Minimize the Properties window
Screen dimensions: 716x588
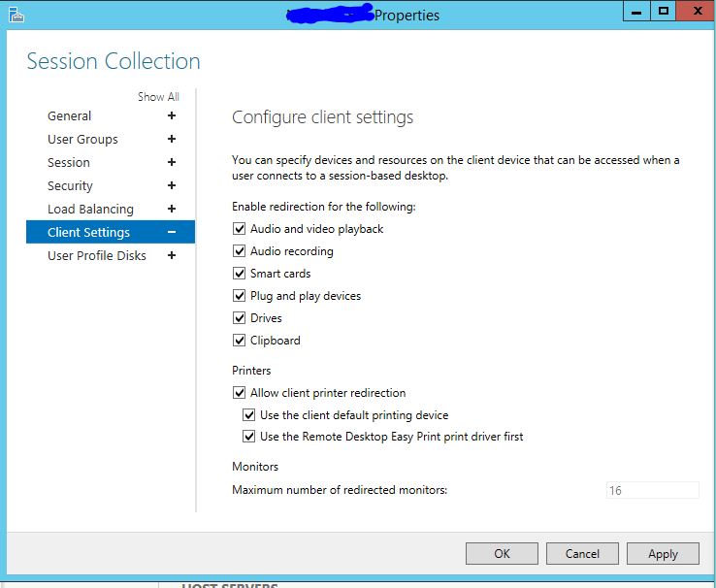pyautogui.click(x=636, y=11)
